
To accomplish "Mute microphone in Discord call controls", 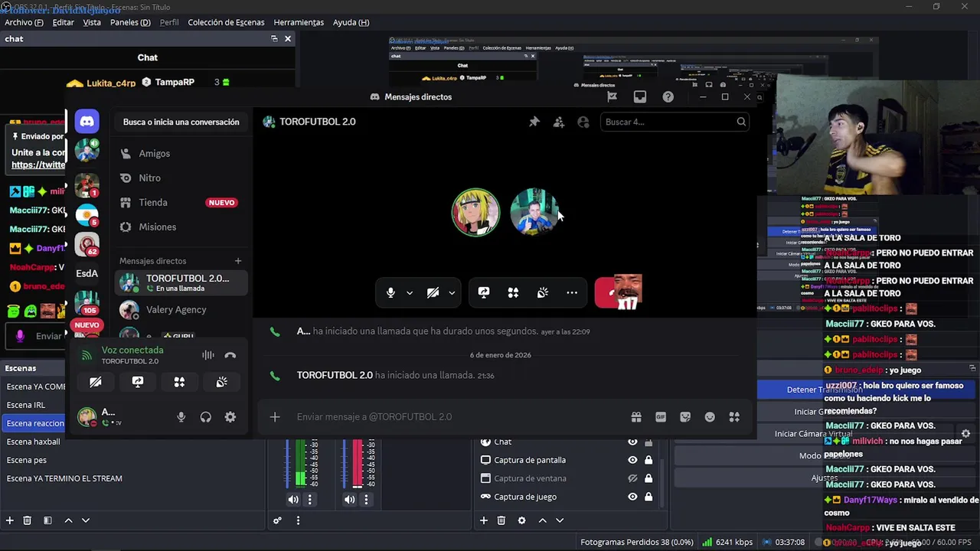I will point(390,292).
